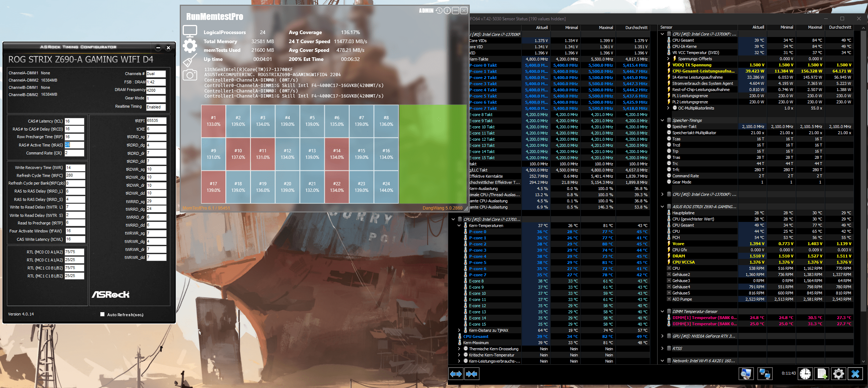The width and height of the screenshot is (868, 388).
Task: Open the monitor icon in RunMemtestPro sidebar
Action: [190, 32]
